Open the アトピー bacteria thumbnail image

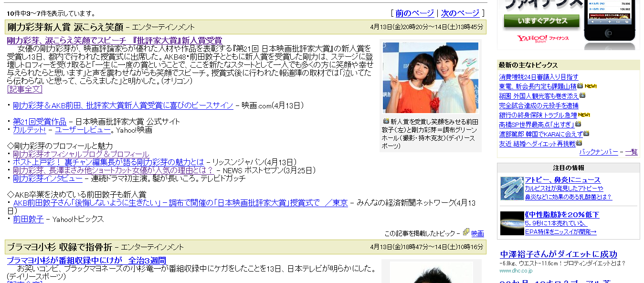click(x=512, y=189)
